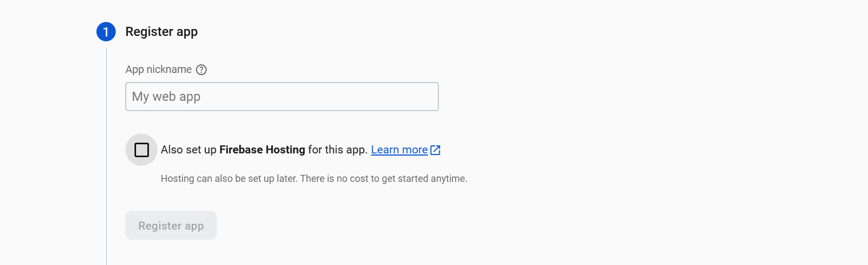Open the App nickname help question-mark icon

201,70
